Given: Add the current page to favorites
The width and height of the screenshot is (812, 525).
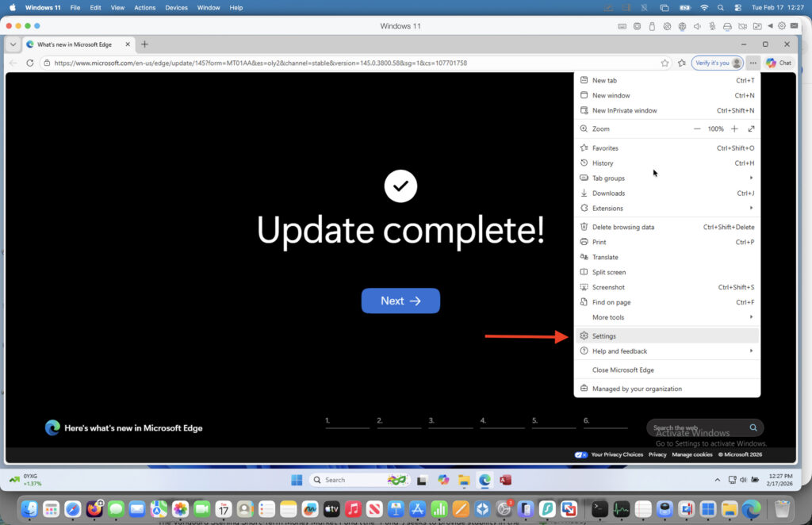Looking at the screenshot, I should [x=665, y=63].
